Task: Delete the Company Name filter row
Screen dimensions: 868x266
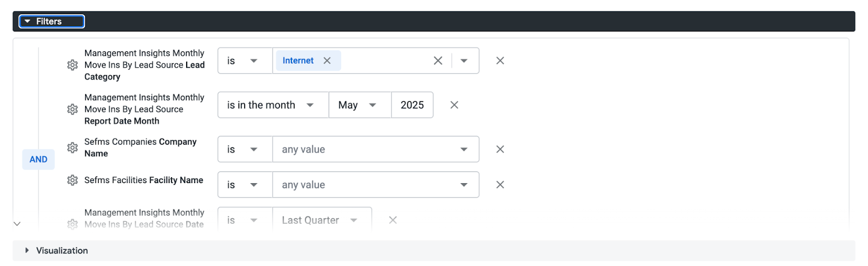Action: (x=500, y=150)
